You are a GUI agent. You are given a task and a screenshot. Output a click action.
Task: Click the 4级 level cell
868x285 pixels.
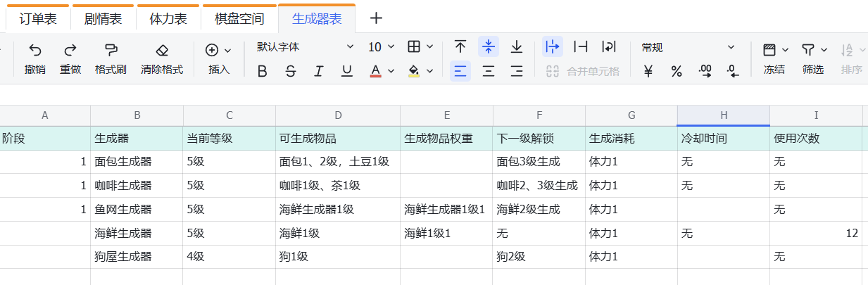[229, 258]
